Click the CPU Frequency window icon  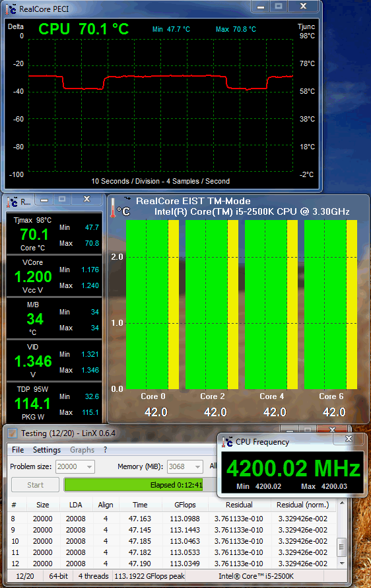coord(227,442)
